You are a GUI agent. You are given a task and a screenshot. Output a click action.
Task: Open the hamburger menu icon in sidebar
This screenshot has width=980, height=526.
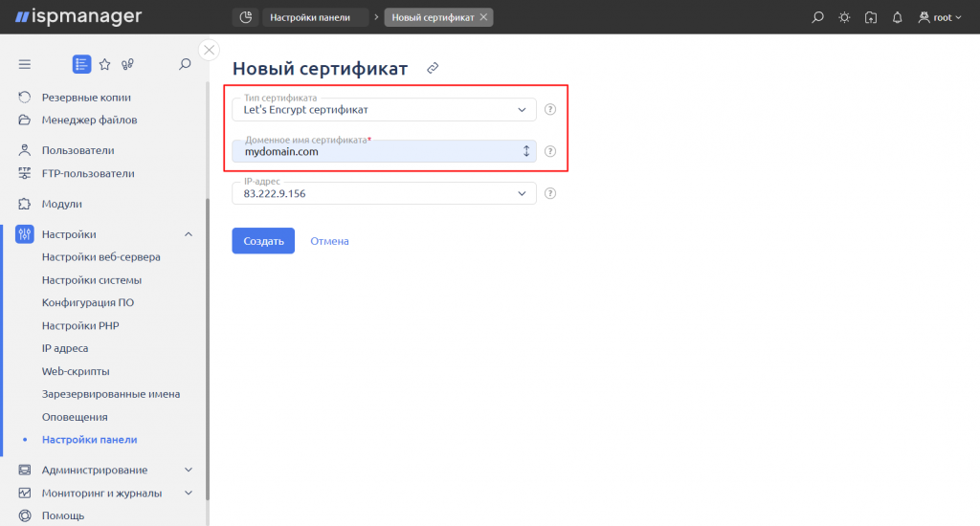(x=24, y=64)
